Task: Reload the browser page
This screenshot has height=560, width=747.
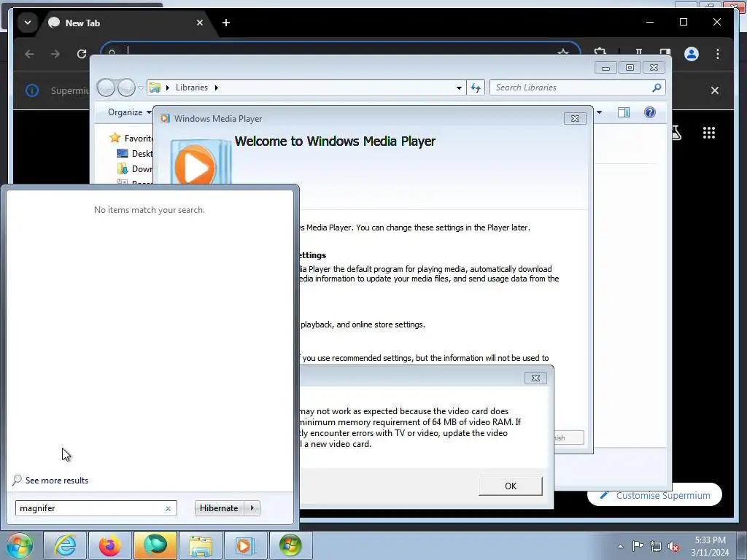Action: (x=82, y=54)
